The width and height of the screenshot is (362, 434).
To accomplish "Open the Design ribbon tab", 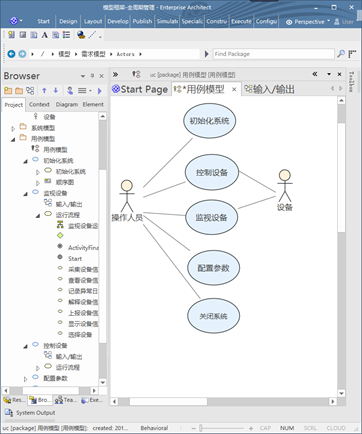I will (68, 21).
